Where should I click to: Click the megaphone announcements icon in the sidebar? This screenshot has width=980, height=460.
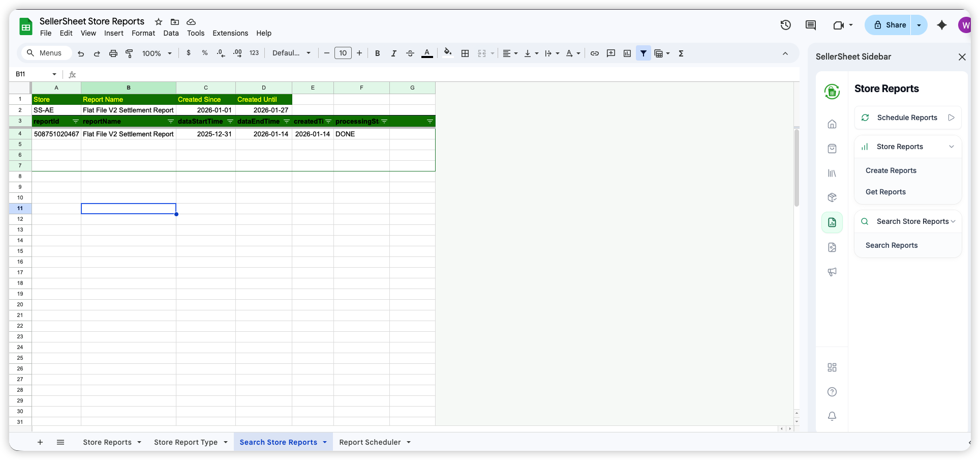point(832,272)
